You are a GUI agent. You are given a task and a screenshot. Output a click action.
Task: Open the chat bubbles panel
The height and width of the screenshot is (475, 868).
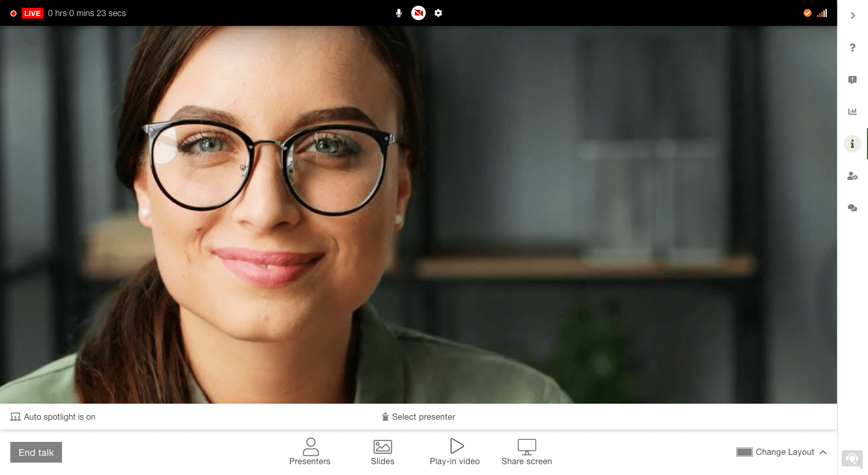point(853,208)
